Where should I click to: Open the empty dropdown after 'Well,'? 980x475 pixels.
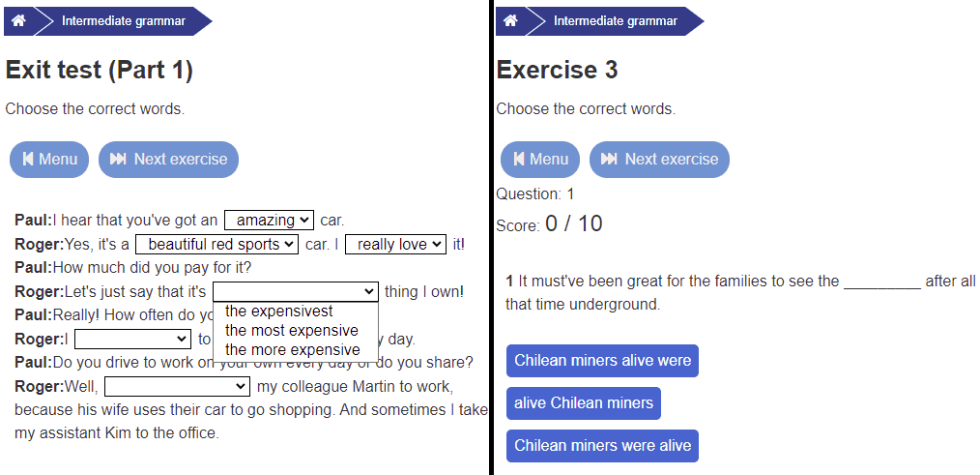point(177,387)
